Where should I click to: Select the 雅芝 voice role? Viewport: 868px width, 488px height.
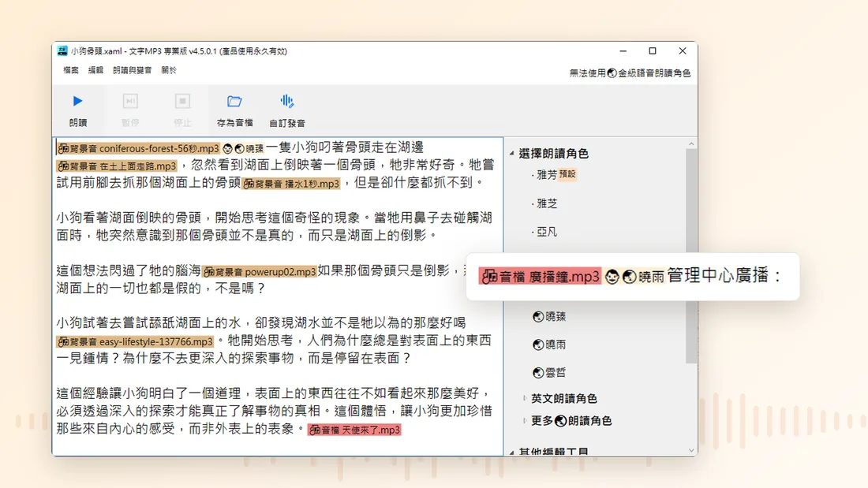[x=546, y=203]
